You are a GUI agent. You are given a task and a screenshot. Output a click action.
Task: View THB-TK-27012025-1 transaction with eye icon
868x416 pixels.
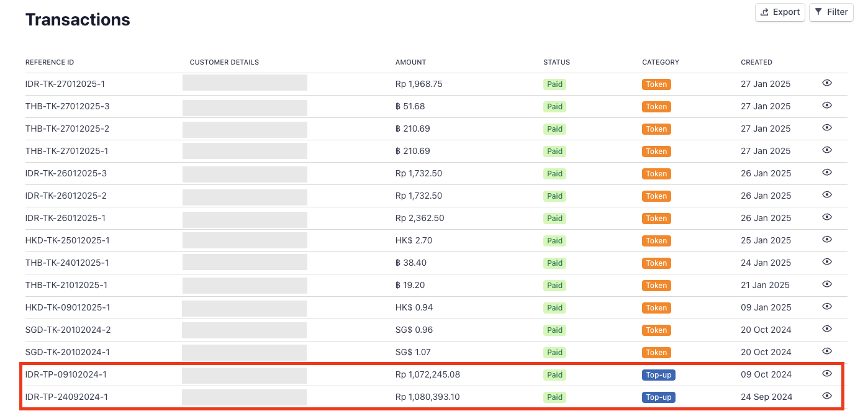827,150
